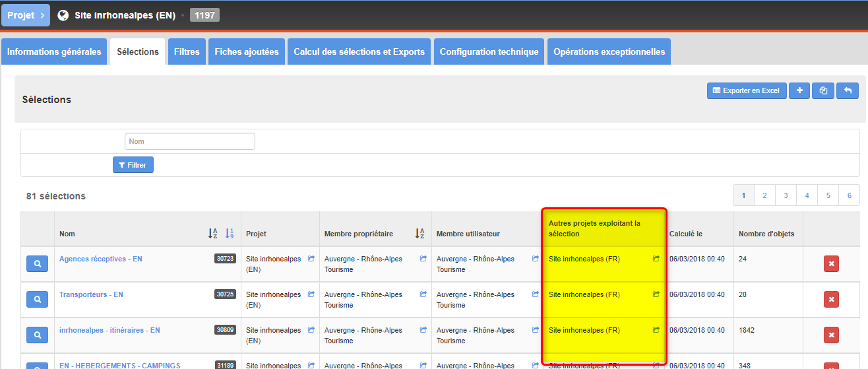868x369 pixels.
Task: Go to results page 2
Action: [x=764, y=195]
